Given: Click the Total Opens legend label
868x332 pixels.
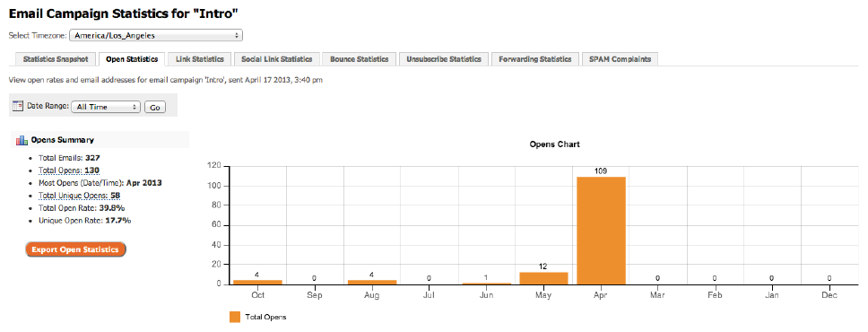Looking at the screenshot, I should 265,317.
